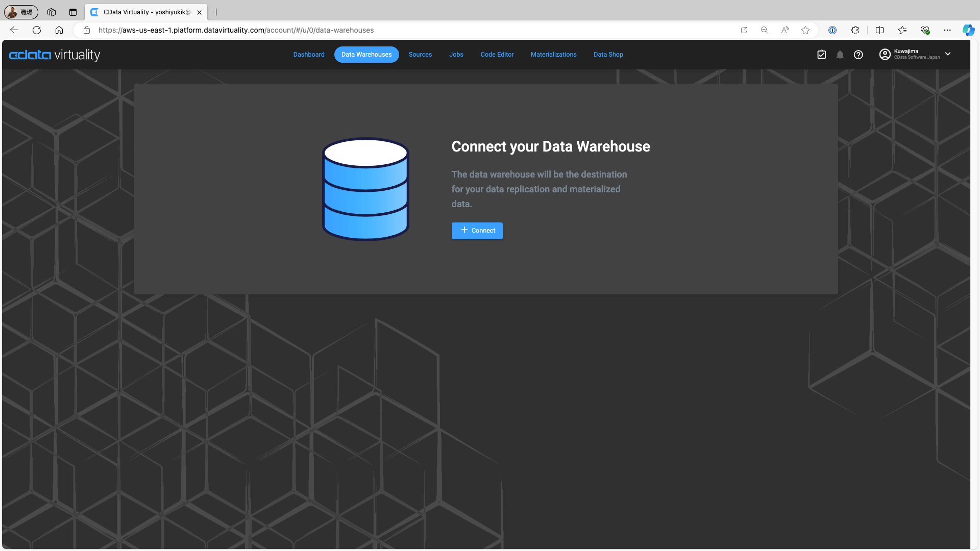Open the 1Password extension icon

click(x=832, y=30)
